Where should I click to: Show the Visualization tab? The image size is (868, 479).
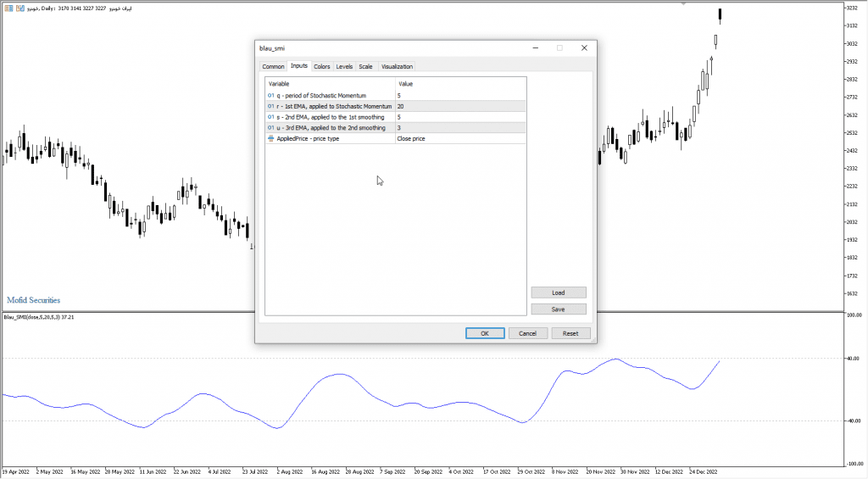tap(397, 66)
